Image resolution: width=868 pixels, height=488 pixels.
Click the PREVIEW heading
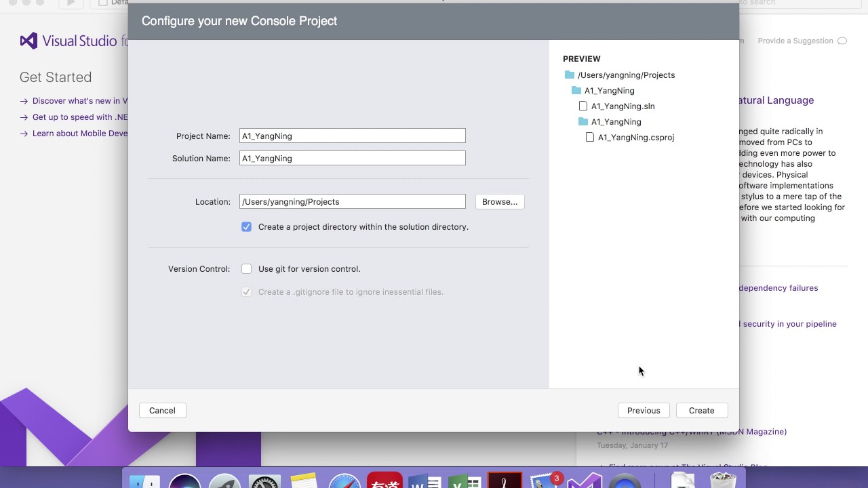(581, 59)
